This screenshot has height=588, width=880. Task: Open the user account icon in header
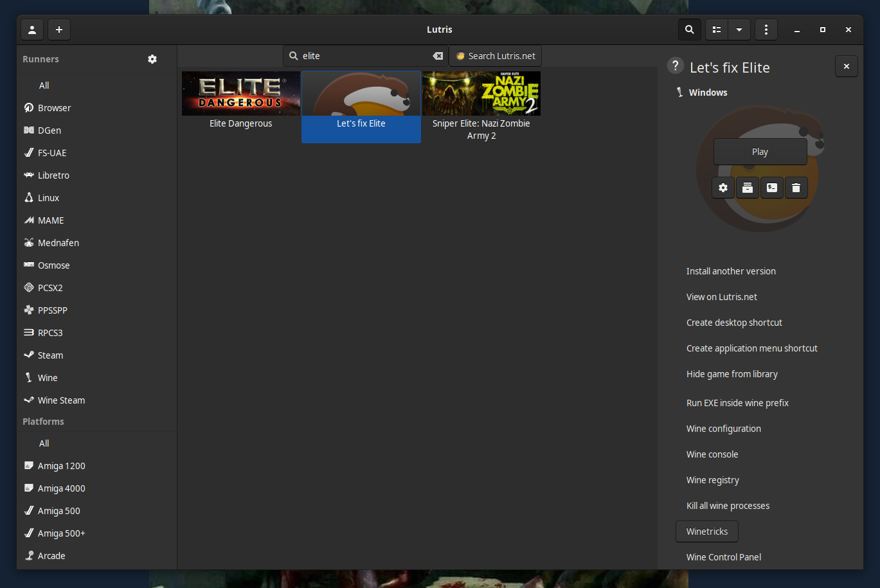32,30
